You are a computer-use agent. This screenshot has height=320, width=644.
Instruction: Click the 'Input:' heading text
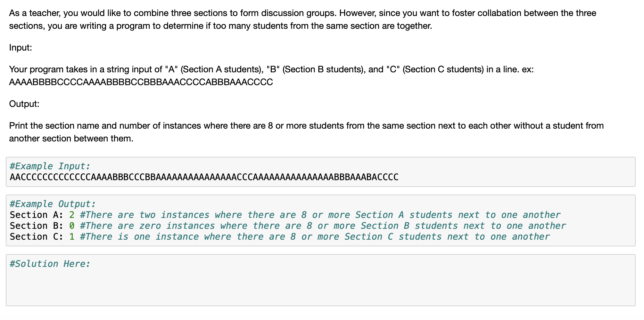(x=21, y=47)
